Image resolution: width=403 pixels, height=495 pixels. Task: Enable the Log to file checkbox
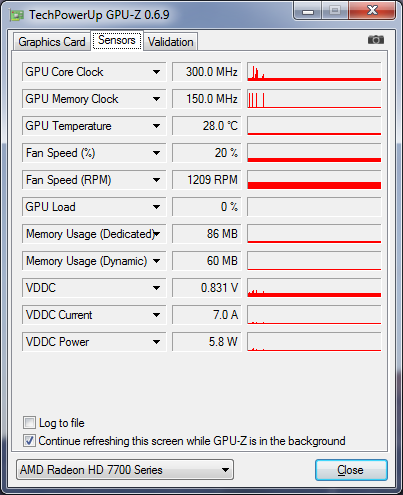pos(29,423)
